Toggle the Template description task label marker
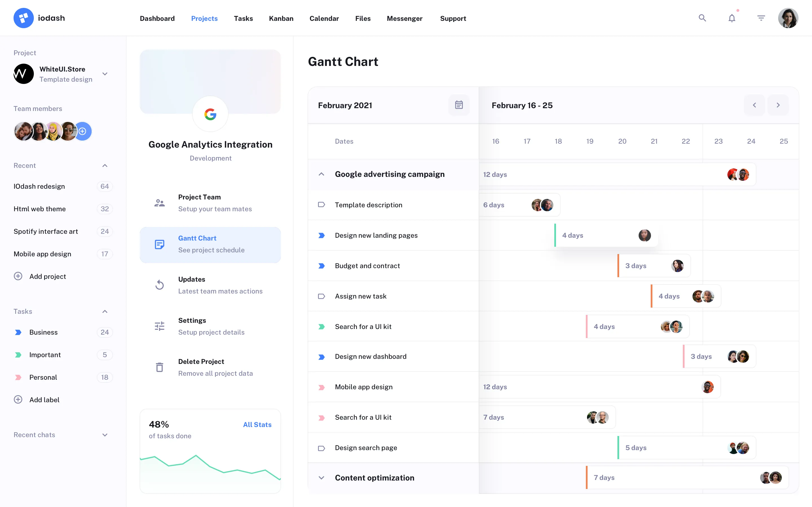This screenshot has width=812, height=507. pos(321,205)
